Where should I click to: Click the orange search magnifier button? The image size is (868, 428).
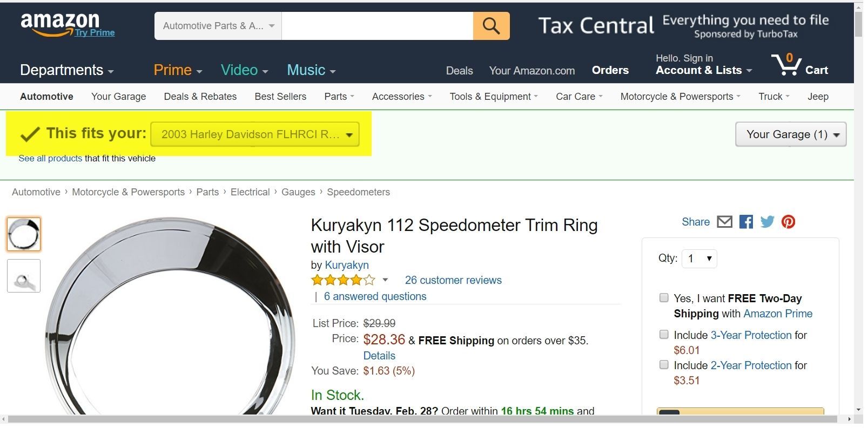point(491,26)
